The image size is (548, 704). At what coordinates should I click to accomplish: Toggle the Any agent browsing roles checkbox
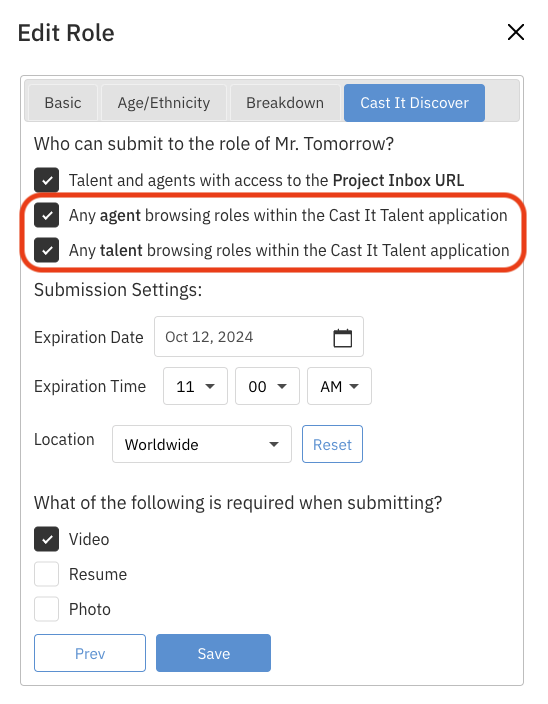pyautogui.click(x=47, y=215)
